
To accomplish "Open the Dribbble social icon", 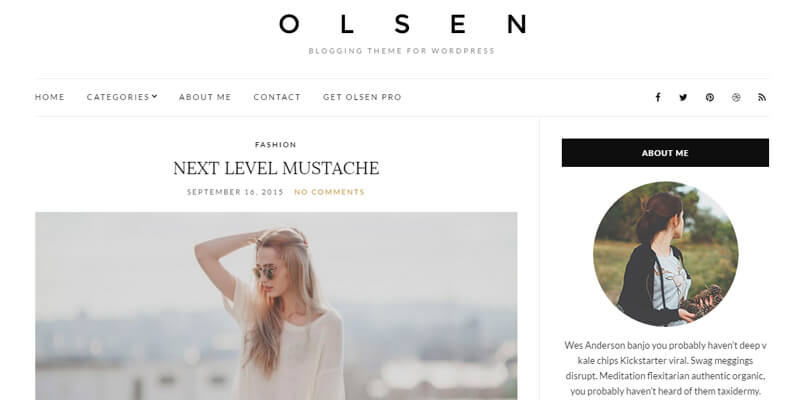I will (x=736, y=97).
